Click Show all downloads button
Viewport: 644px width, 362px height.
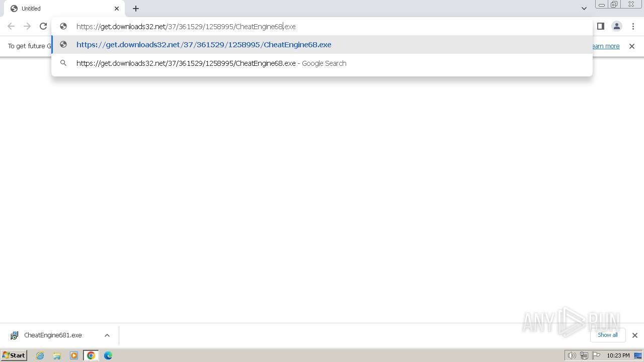608,335
